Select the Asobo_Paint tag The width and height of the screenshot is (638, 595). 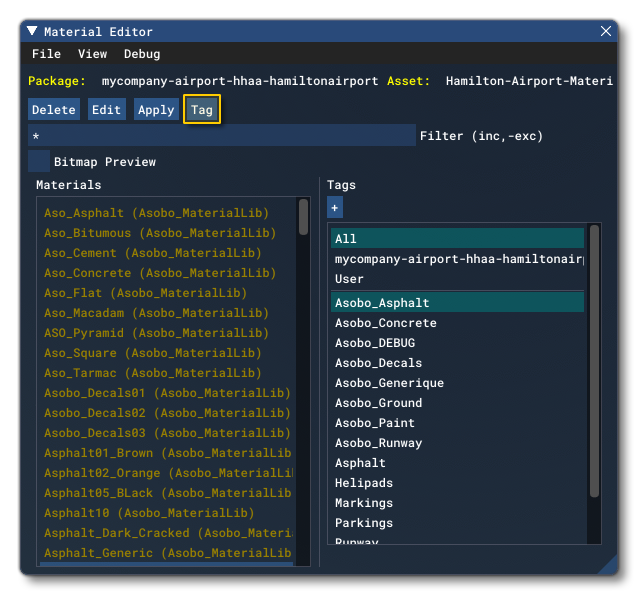point(457,422)
